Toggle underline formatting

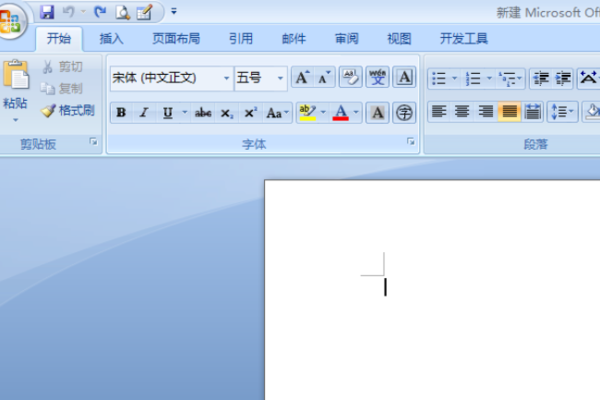pyautogui.click(x=168, y=113)
